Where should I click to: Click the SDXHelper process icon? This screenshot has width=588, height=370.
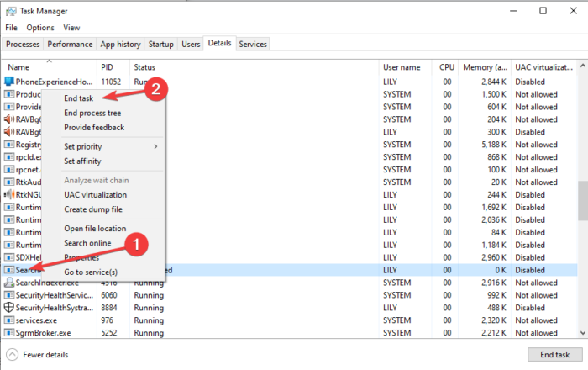tap(9, 257)
